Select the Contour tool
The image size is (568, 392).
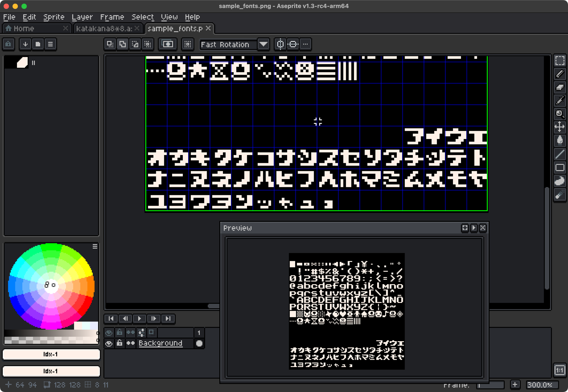(x=559, y=181)
